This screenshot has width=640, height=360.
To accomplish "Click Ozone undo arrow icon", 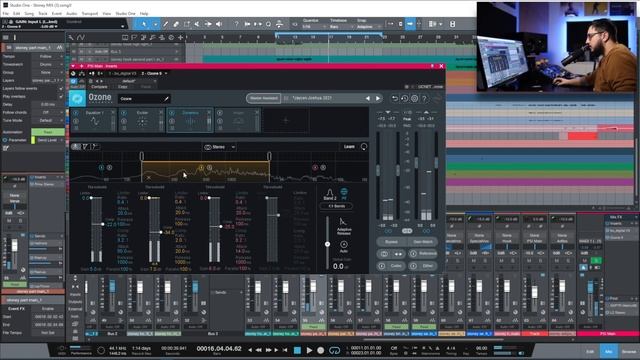I will (394, 98).
